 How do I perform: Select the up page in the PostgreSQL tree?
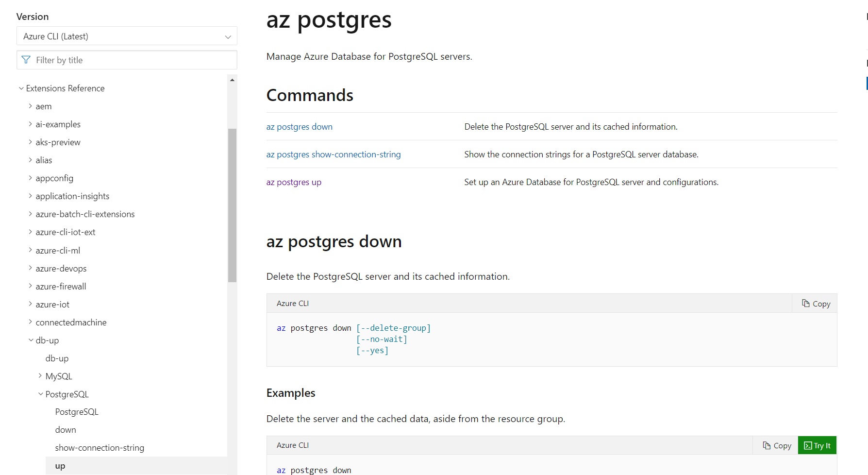[60, 465]
